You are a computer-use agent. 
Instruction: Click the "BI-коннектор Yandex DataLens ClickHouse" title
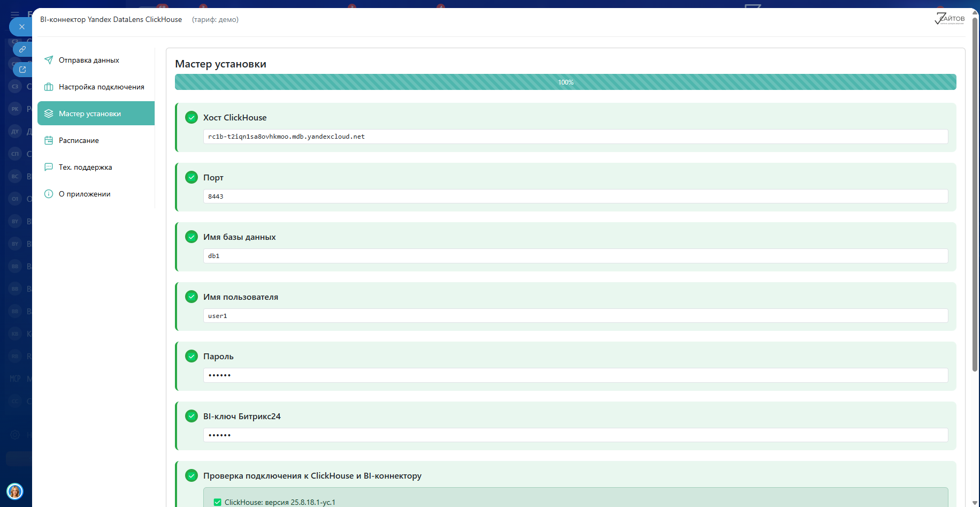[x=111, y=19]
